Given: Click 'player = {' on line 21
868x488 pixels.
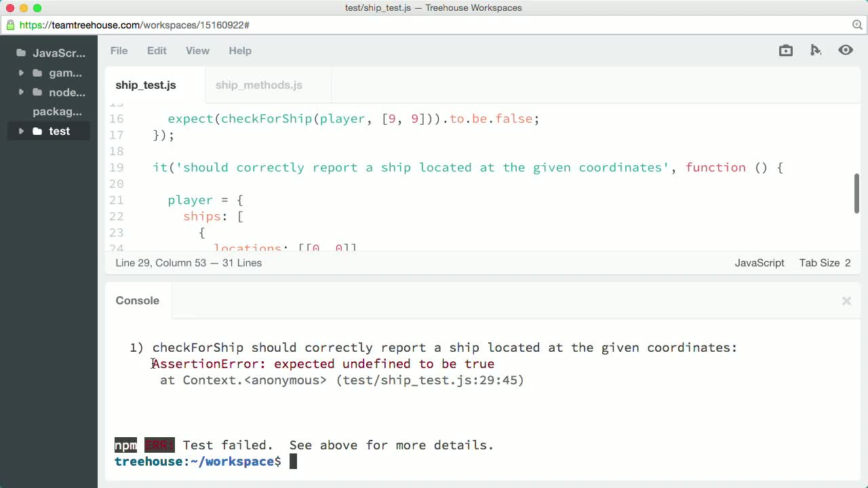Looking at the screenshot, I should pyautogui.click(x=205, y=200).
